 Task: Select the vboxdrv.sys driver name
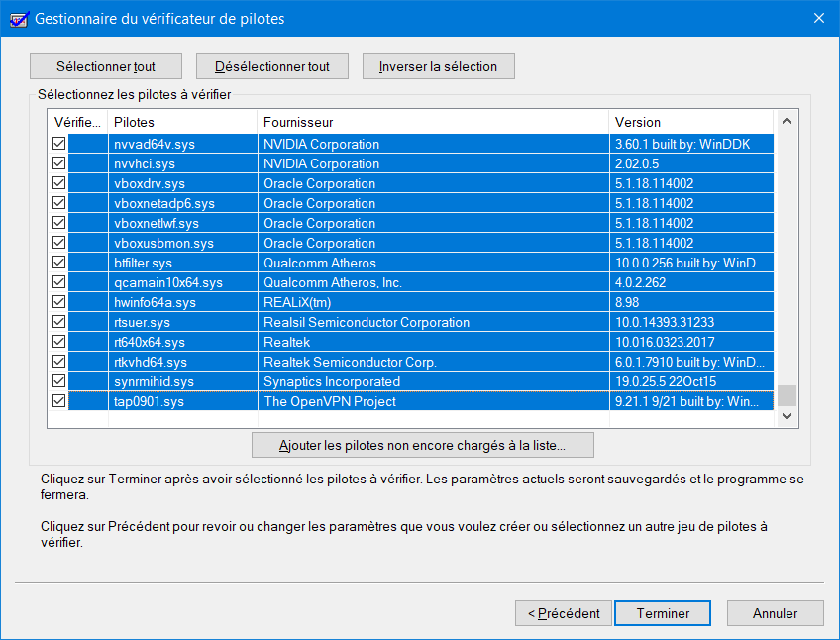(x=150, y=184)
